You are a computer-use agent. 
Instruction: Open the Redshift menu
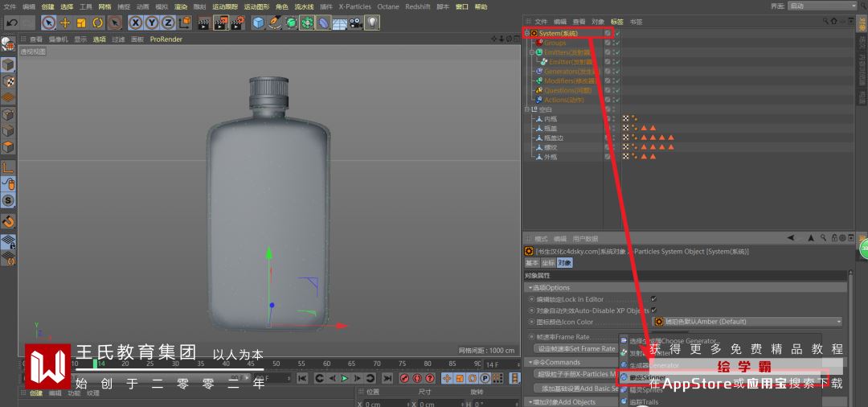click(x=418, y=6)
